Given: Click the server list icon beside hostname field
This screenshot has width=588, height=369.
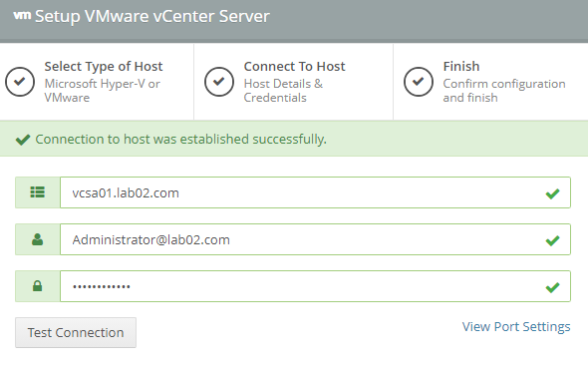Looking at the screenshot, I should (38, 192).
